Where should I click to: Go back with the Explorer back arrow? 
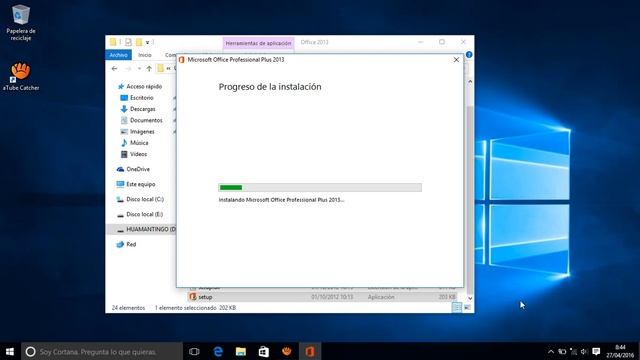[115, 69]
